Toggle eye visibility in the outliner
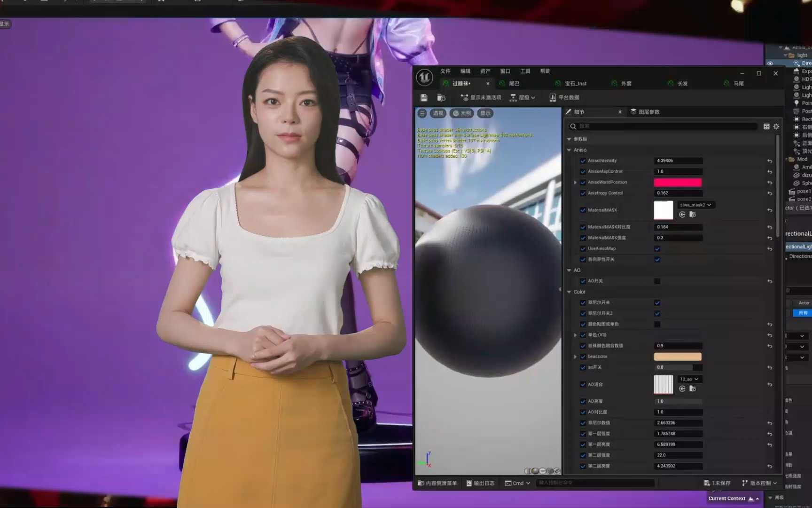This screenshot has height=508, width=812. (770, 63)
